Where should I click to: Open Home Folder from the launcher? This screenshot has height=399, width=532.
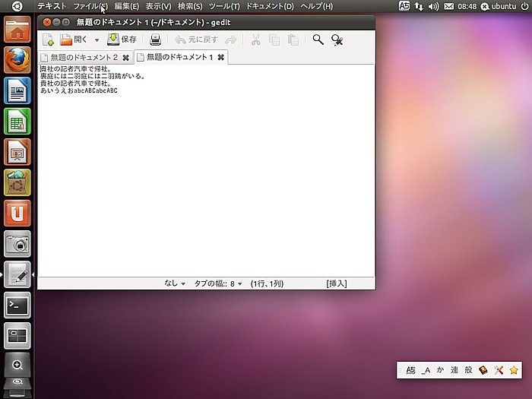17,30
